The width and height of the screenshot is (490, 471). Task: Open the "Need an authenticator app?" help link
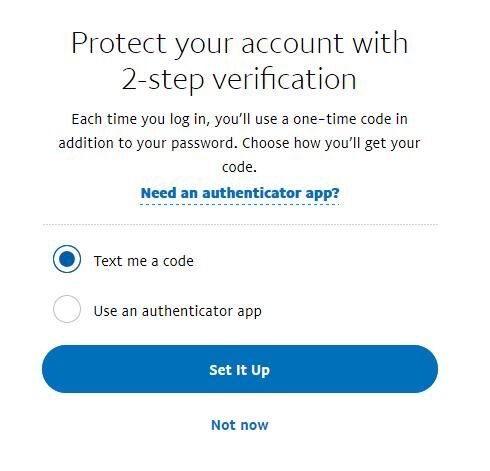pyautogui.click(x=240, y=193)
